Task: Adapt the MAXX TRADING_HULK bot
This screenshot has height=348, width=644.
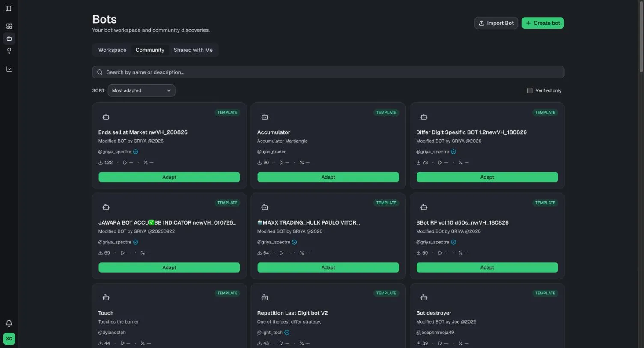Action: point(328,267)
